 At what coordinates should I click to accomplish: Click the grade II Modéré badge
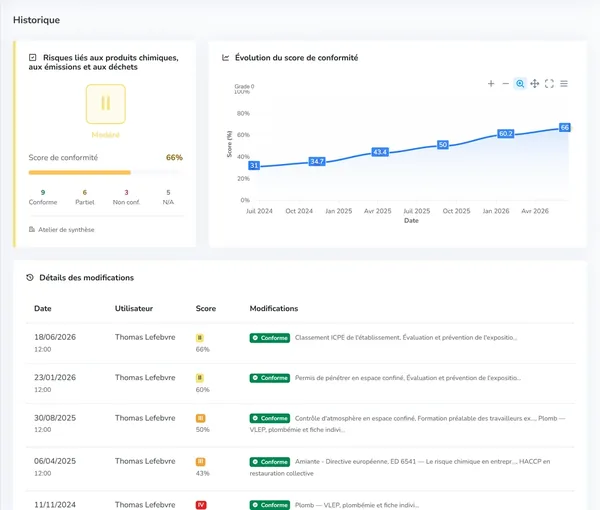click(106, 104)
